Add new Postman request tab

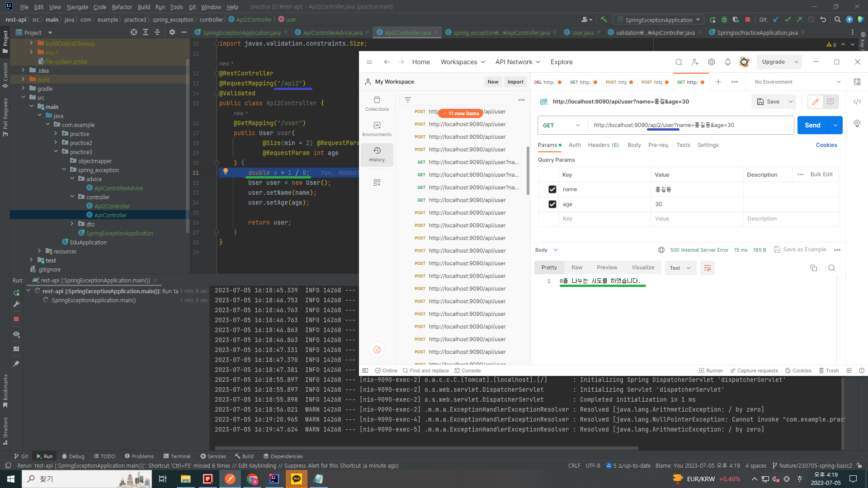click(x=718, y=82)
